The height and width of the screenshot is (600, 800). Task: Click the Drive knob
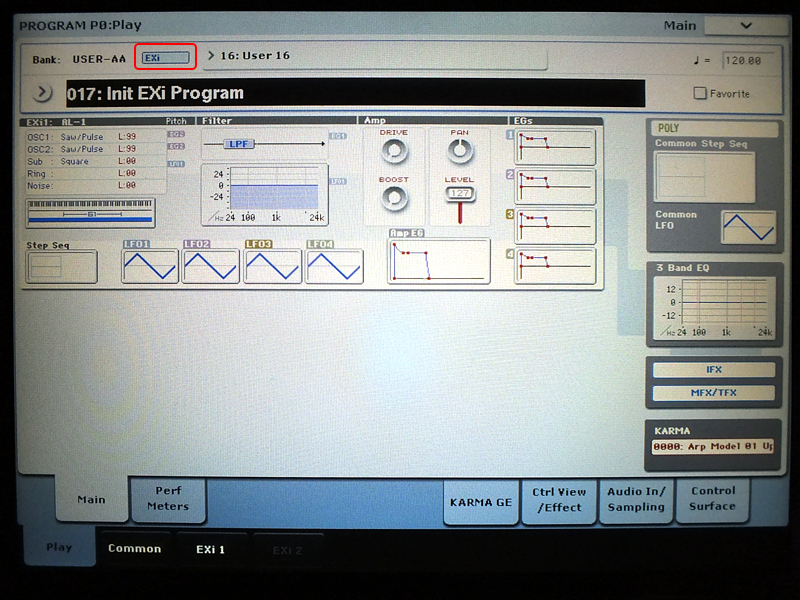(394, 151)
